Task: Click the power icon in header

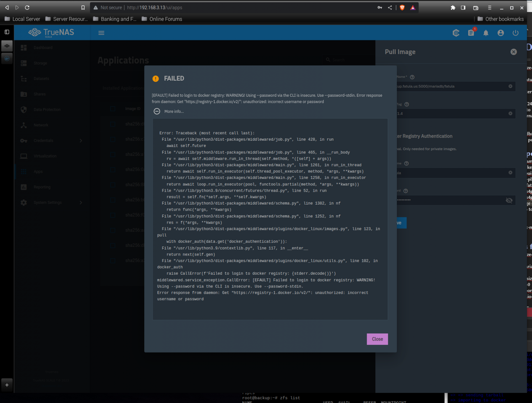Action: click(516, 33)
